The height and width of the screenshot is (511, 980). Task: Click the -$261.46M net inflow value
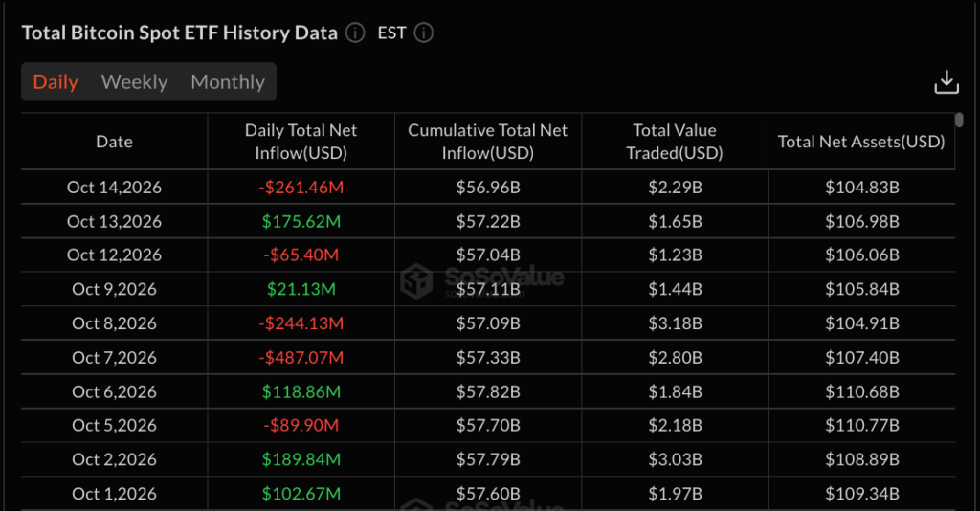coord(301,188)
